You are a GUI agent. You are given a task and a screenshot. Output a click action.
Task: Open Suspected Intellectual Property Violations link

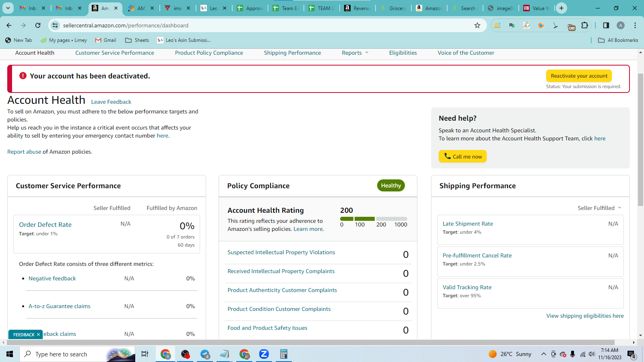click(281, 252)
